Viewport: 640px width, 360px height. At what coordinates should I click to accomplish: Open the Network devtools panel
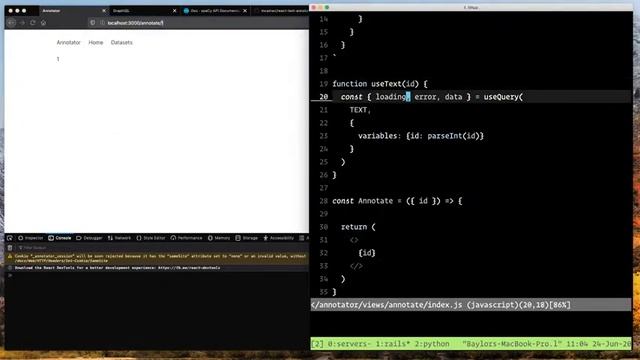120,238
